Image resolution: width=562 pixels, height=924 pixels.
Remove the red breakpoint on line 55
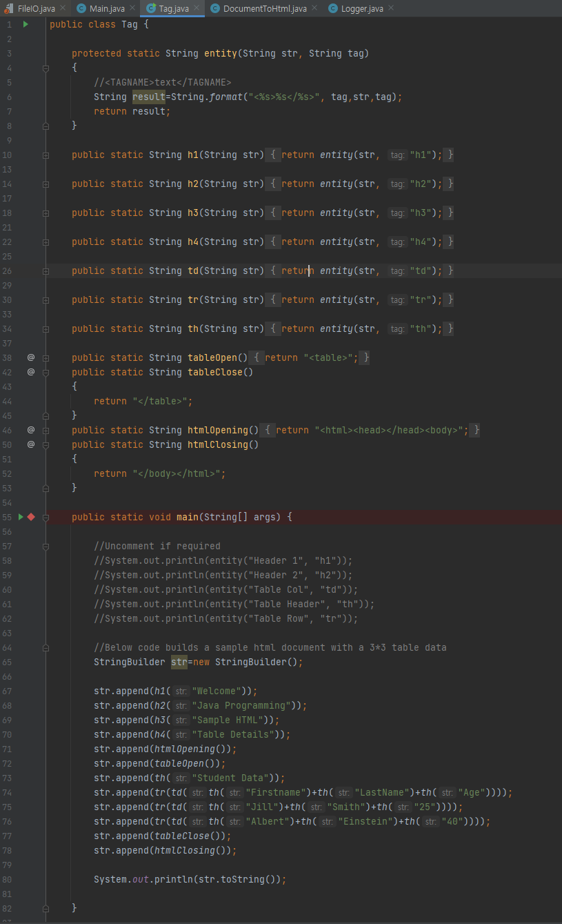[30, 516]
